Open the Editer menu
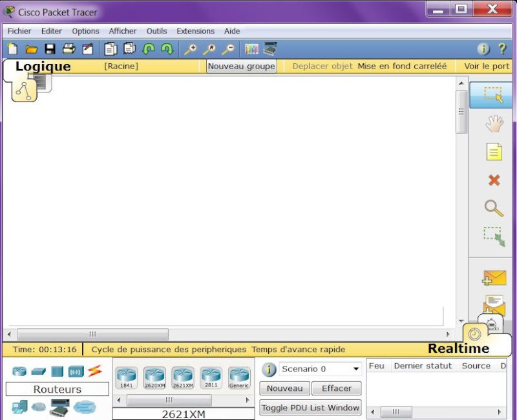The image size is (517, 420). [x=52, y=31]
